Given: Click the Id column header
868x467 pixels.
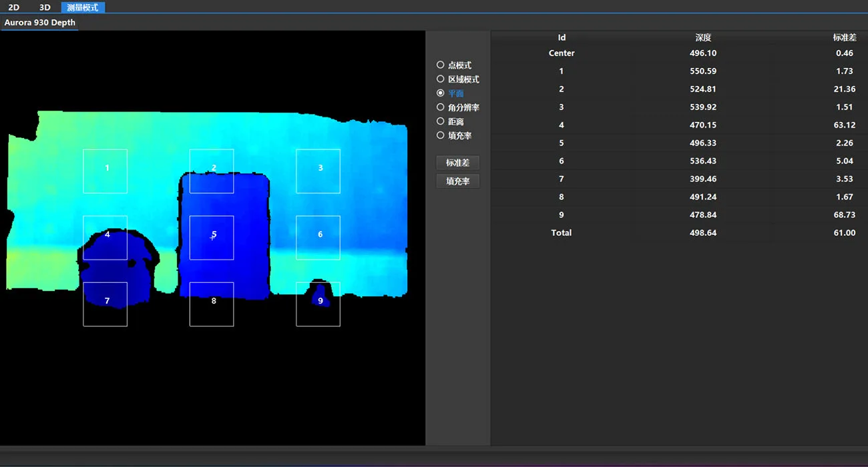Looking at the screenshot, I should [562, 38].
